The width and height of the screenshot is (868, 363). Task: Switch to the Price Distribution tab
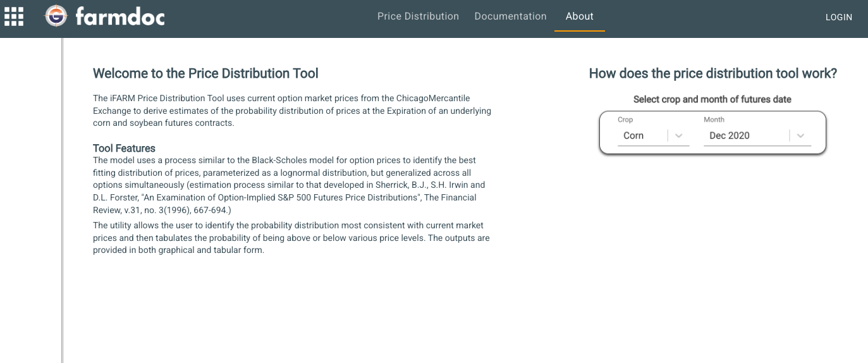418,16
